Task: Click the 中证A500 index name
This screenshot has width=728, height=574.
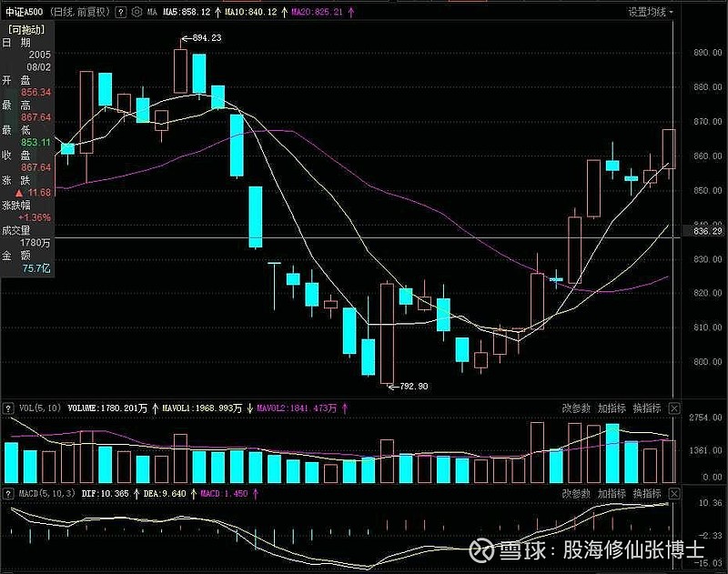Action: point(21,11)
